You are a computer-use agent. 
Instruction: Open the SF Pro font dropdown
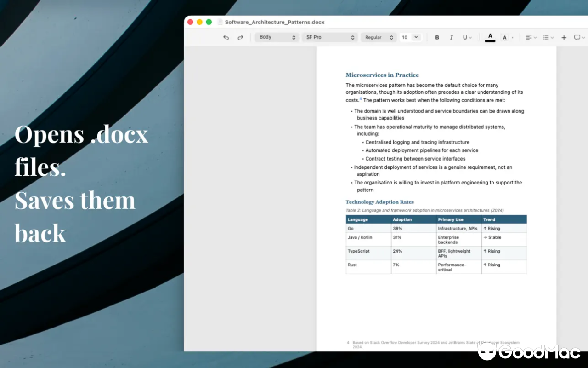tap(330, 37)
